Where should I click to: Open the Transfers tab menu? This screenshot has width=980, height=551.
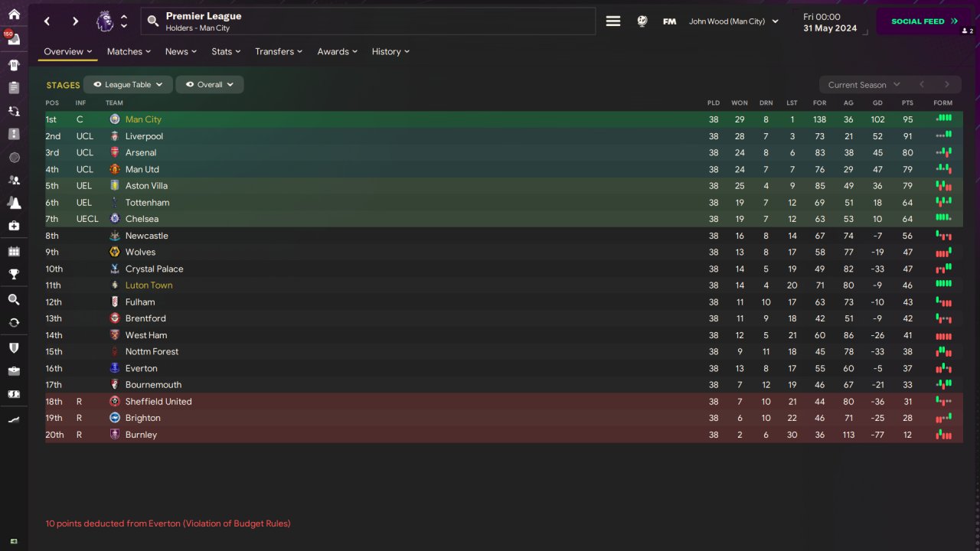click(x=278, y=51)
